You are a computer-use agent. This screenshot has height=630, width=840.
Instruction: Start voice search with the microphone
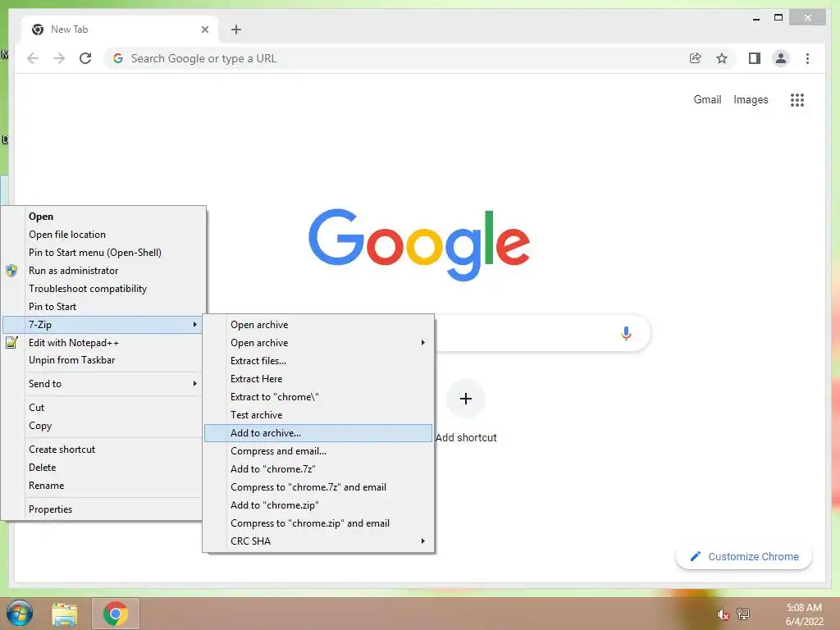pos(626,333)
